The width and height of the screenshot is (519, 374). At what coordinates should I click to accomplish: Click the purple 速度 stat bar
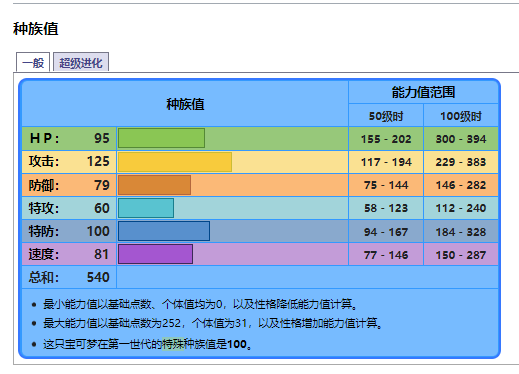pyautogui.click(x=155, y=254)
